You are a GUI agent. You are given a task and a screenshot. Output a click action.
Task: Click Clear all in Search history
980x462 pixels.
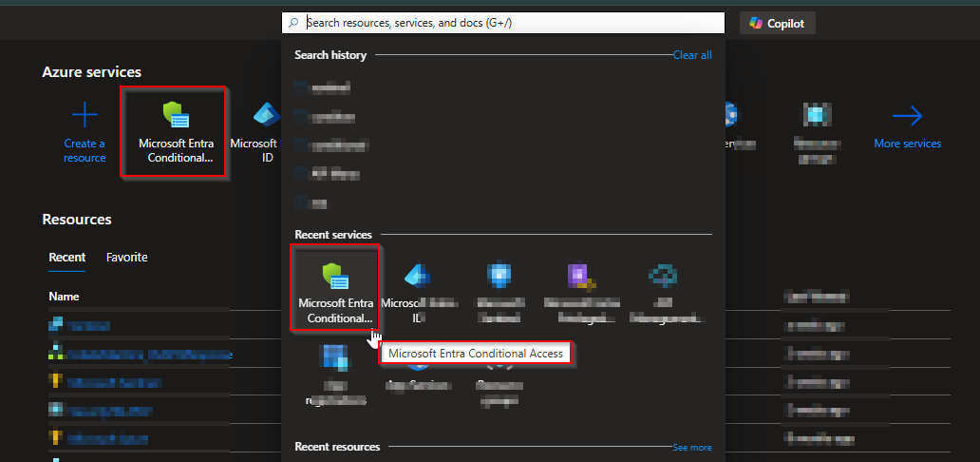click(691, 55)
